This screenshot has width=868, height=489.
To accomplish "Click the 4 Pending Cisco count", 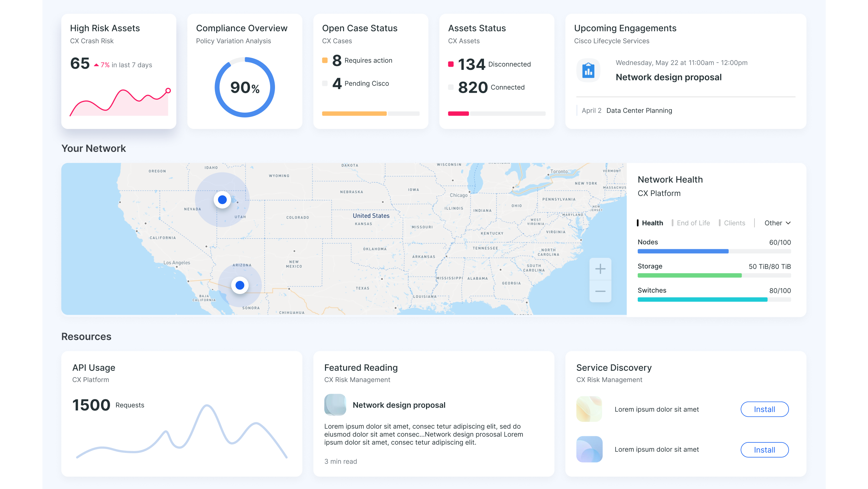I will click(337, 83).
